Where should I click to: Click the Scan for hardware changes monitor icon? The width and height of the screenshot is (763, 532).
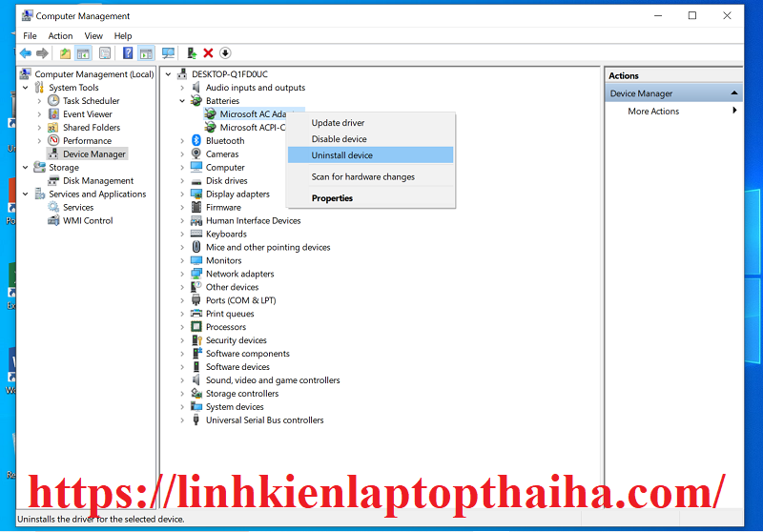[x=169, y=53]
